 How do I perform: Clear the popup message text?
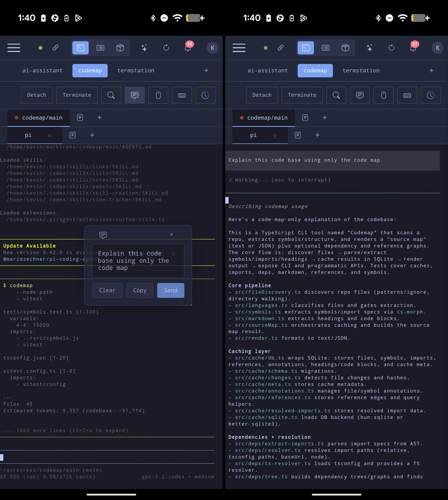click(107, 290)
